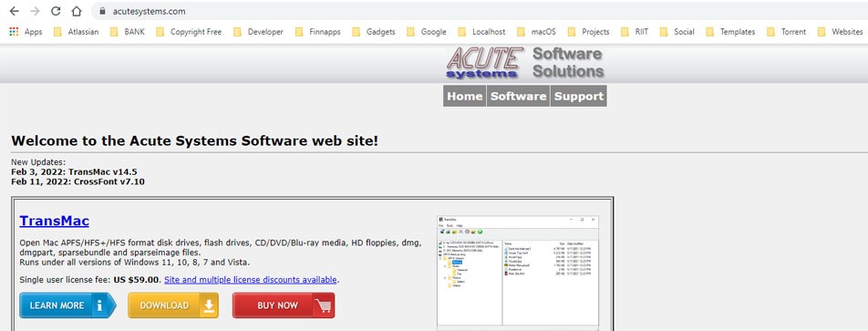
Task: Click the 'Welcome to the Acute Systems' heading
Action: (x=195, y=140)
